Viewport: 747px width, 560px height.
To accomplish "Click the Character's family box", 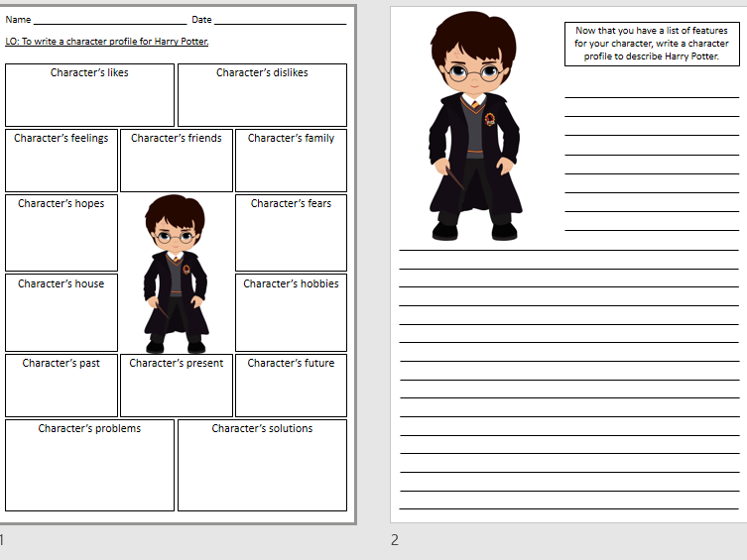I will 291,161.
